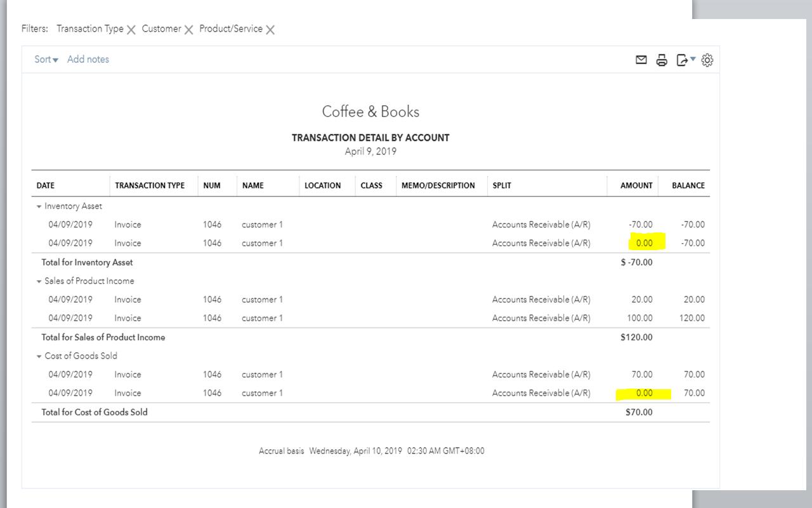Collapse the Sales of Product Income group
Viewport: 812px width, 508px height.
tap(39, 281)
